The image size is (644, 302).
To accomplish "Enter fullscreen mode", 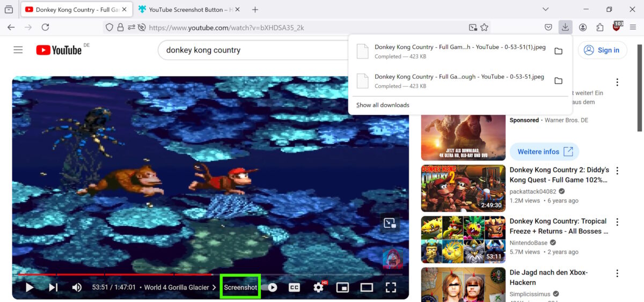I will [391, 288].
